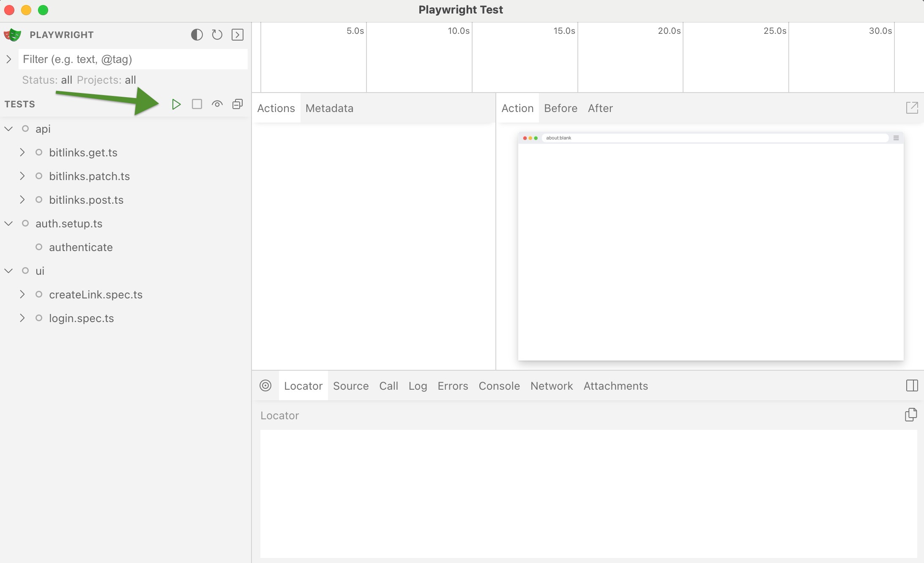Expand the filter options chevron

click(x=8, y=59)
